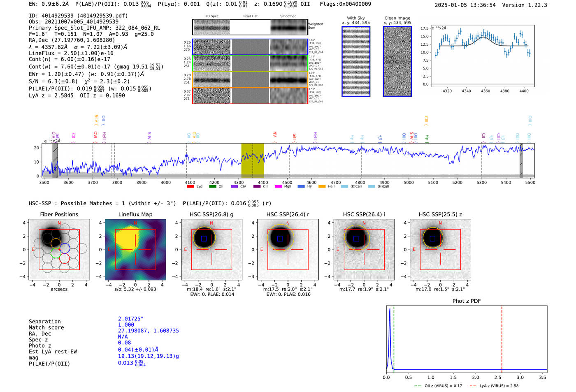Click the green fiber circle in Fiber Positions
This screenshot has height=392, width=576.
click(56, 253)
